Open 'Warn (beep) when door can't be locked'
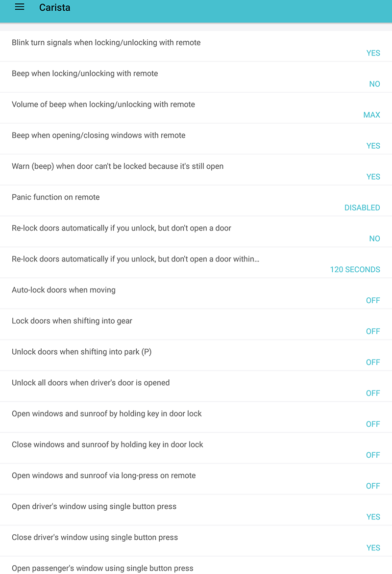This screenshot has height=574, width=392. coord(196,170)
